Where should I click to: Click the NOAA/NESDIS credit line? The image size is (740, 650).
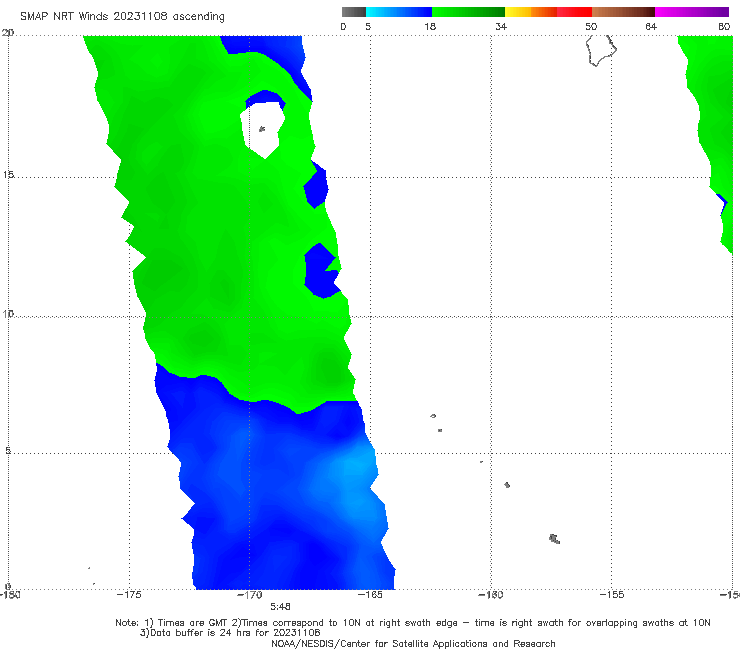tap(413, 644)
